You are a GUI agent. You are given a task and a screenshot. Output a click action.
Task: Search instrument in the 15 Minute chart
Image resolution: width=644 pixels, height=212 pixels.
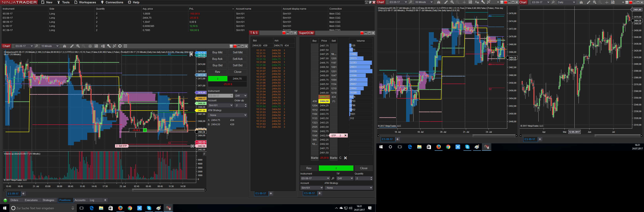[36, 46]
